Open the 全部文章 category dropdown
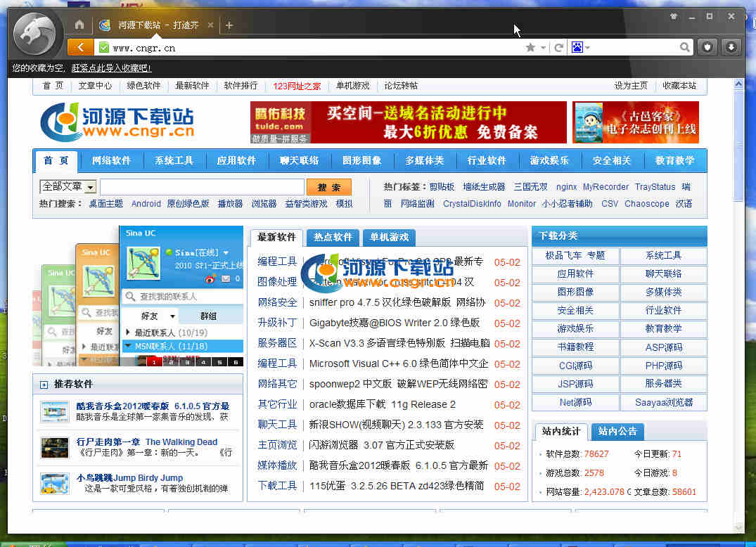 [x=90, y=187]
